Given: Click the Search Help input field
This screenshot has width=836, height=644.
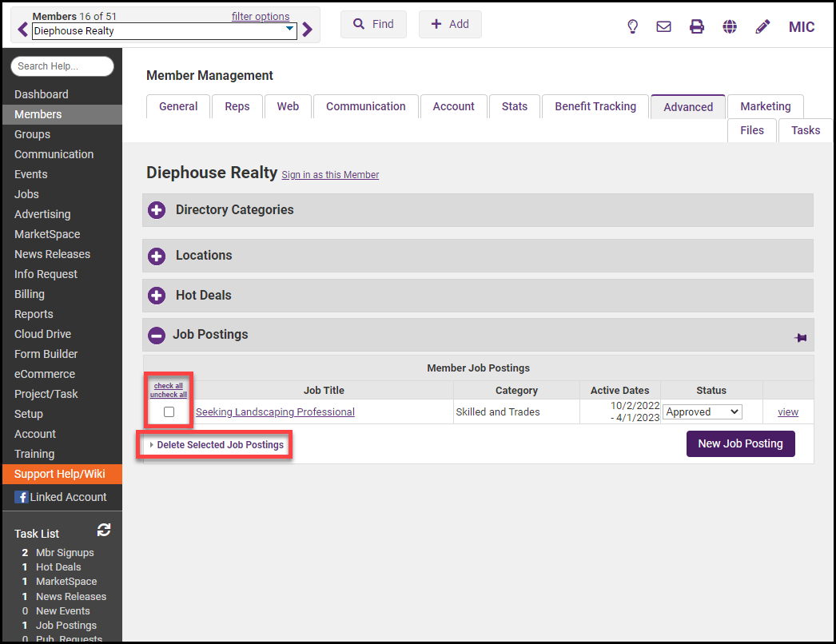Looking at the screenshot, I should [x=62, y=66].
